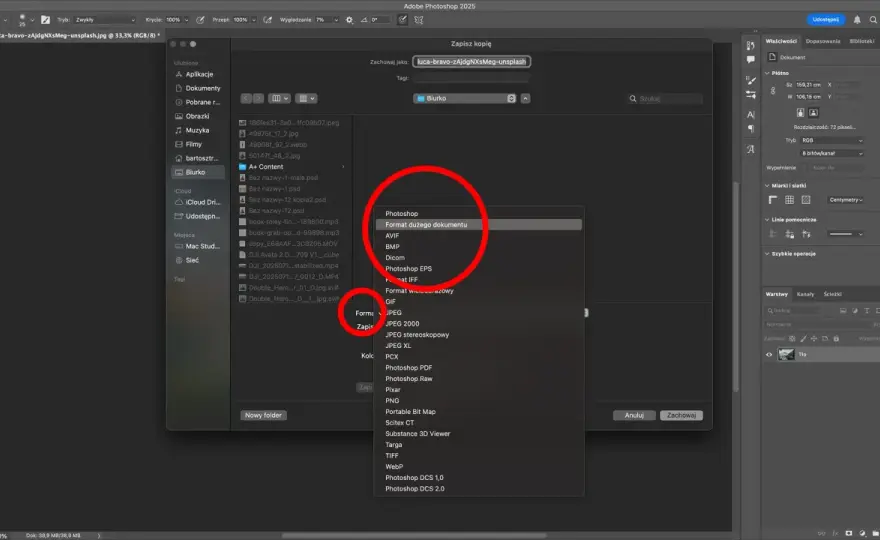Click link width and height chain icon

[773, 90]
